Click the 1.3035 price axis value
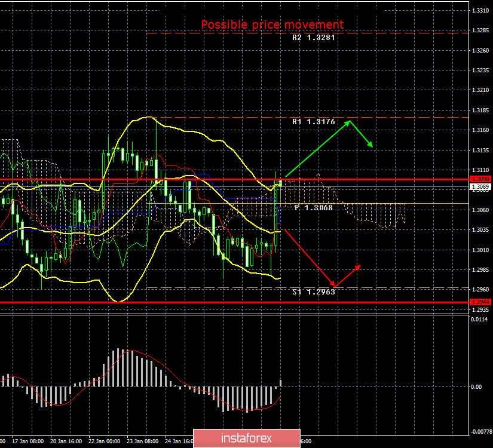493x448 pixels. pyautogui.click(x=480, y=230)
